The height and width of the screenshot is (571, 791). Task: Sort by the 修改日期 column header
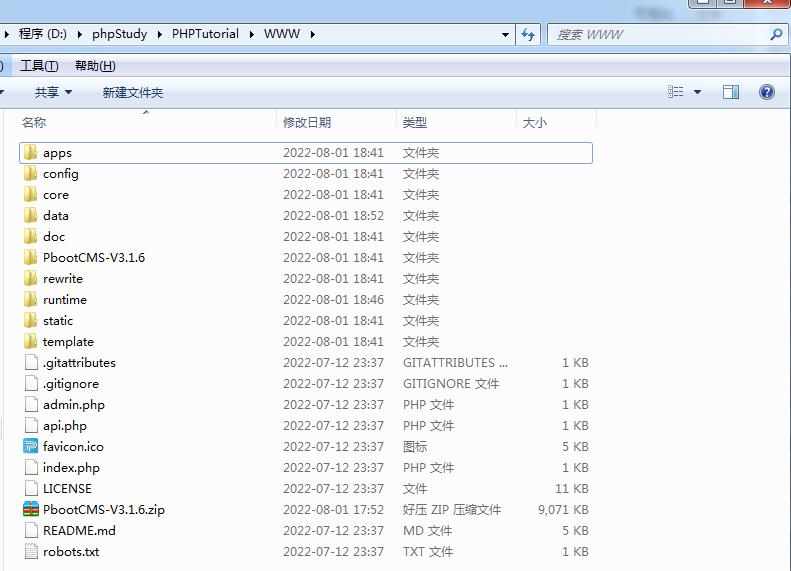tap(336, 122)
